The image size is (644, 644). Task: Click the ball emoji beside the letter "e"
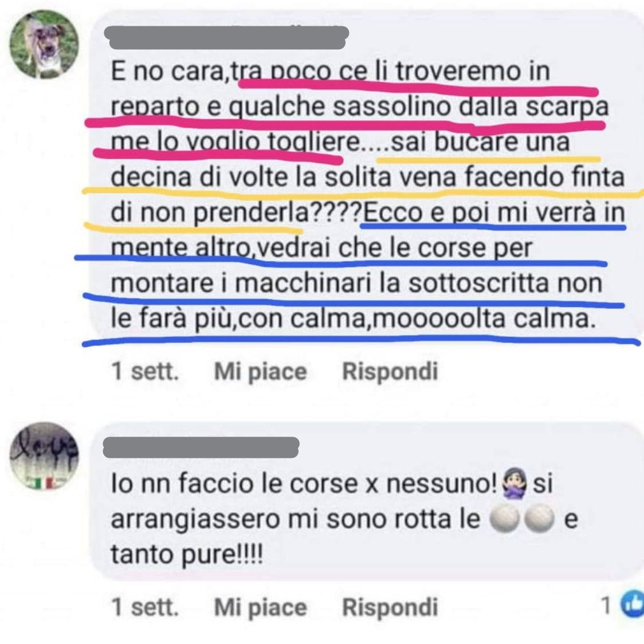click(x=539, y=519)
